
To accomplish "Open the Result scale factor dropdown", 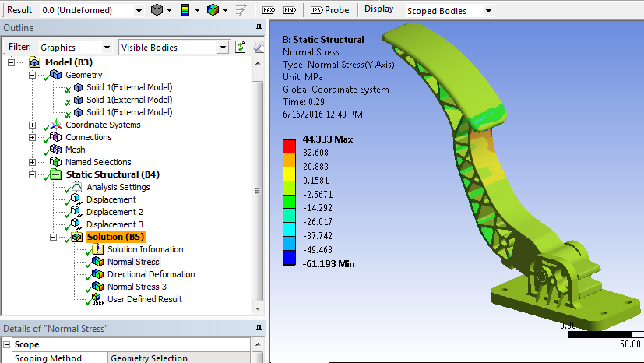I will pyautogui.click(x=139, y=10).
